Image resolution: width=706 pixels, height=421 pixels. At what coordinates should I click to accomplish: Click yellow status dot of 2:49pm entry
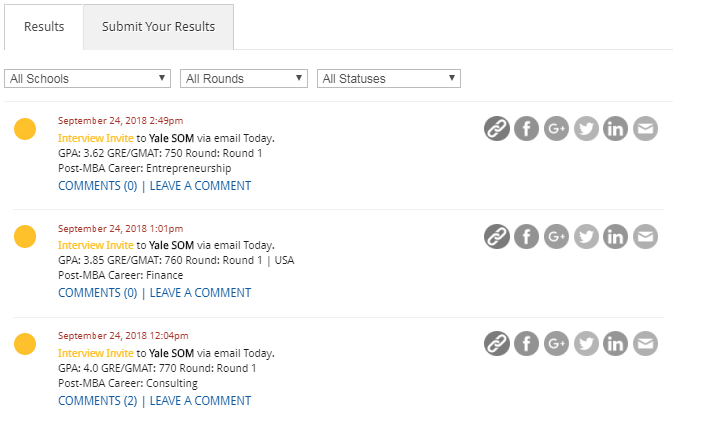tap(25, 129)
